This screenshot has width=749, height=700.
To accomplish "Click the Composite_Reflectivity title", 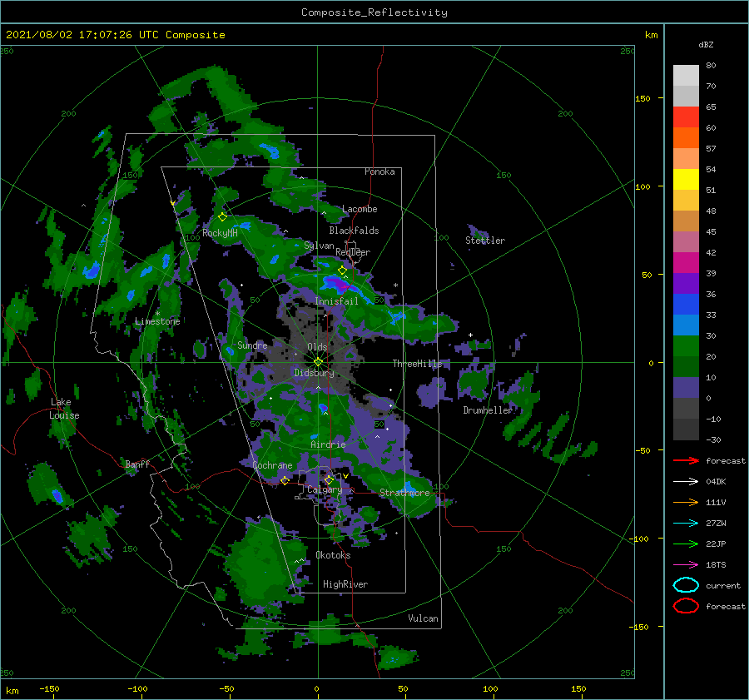I will tap(374, 12).
